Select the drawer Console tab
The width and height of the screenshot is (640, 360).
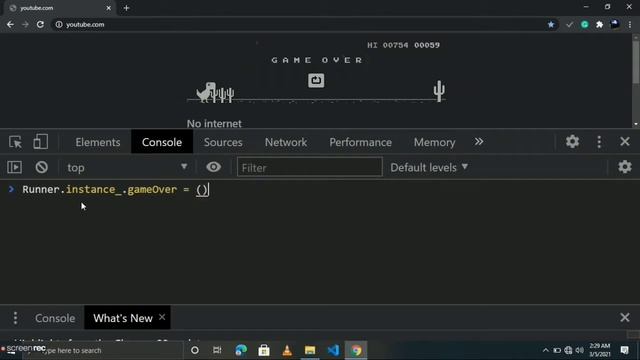point(55,318)
